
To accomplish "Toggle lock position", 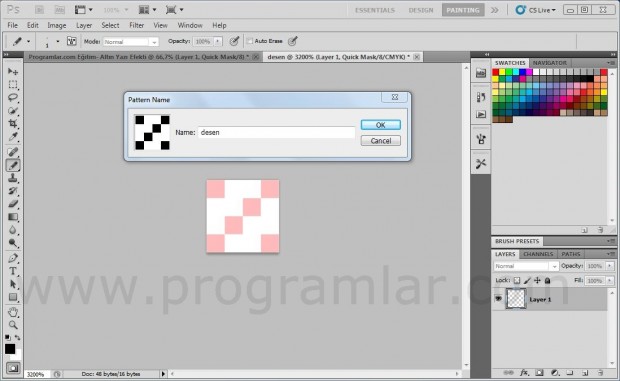I will coord(537,281).
